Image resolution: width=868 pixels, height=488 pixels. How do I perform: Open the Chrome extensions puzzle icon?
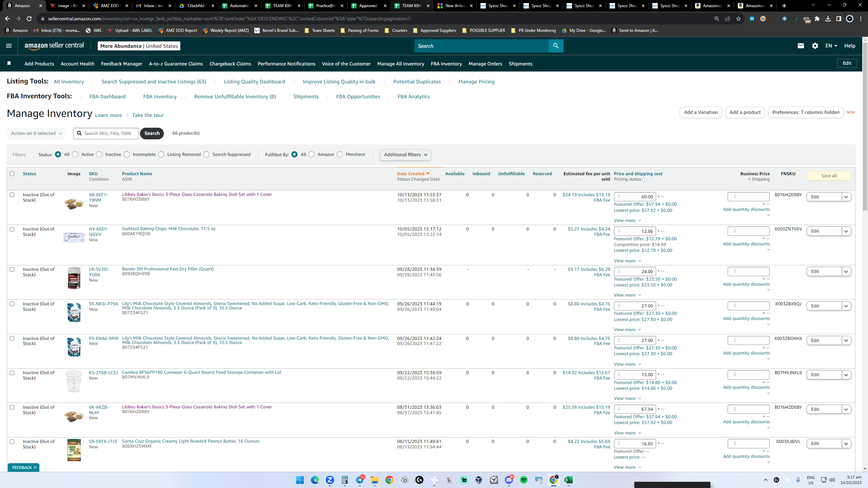tap(817, 19)
